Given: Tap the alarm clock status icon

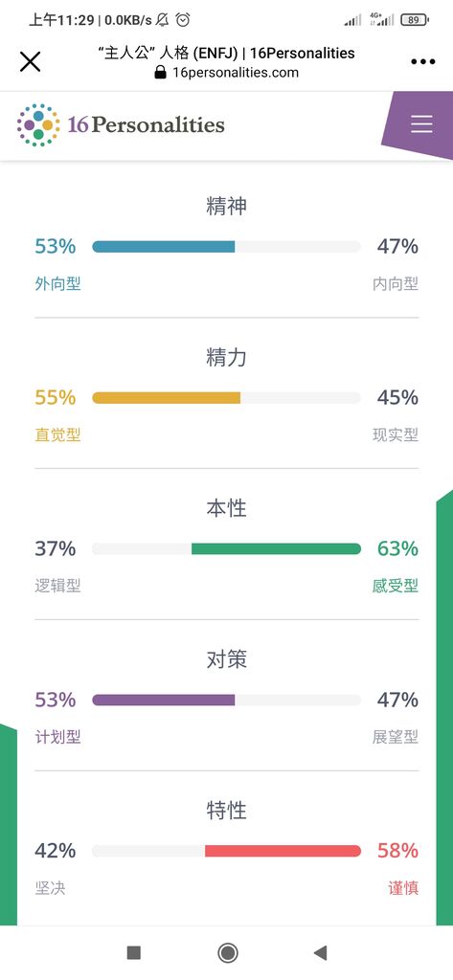Looking at the screenshot, I should (183, 20).
